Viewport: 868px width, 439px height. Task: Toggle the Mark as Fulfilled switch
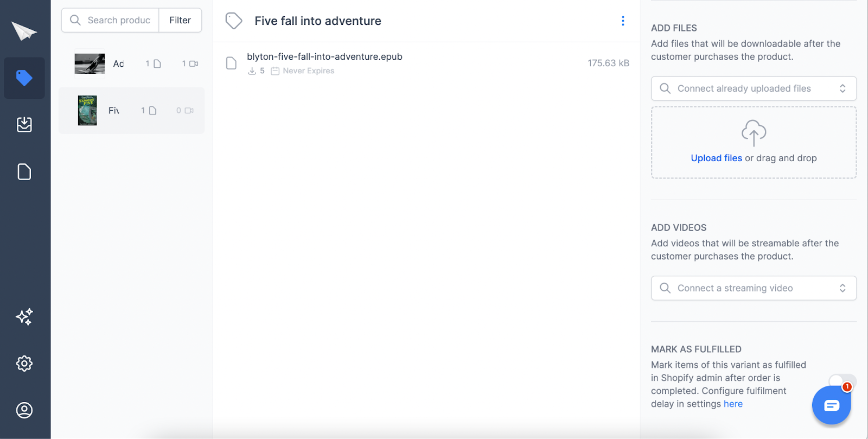click(843, 381)
